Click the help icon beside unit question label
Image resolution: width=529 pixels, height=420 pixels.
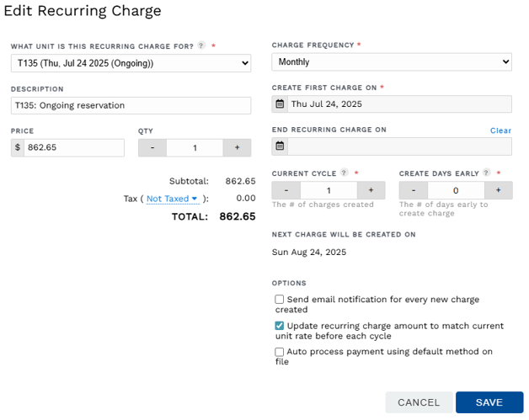tap(201, 45)
